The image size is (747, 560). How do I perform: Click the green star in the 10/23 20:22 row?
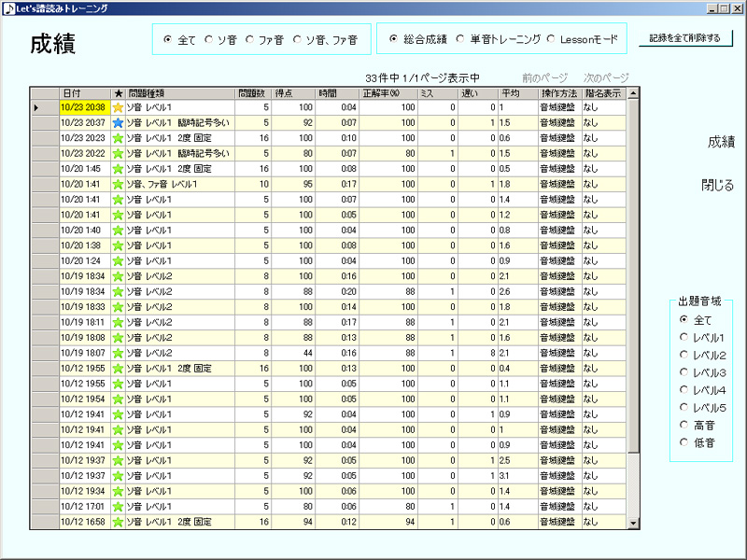118,154
